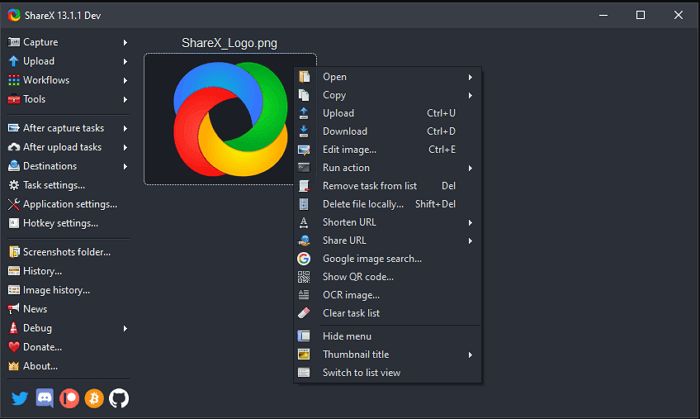The height and width of the screenshot is (419, 700).
Task: Open the Screenshots folder...
Action: tap(66, 252)
